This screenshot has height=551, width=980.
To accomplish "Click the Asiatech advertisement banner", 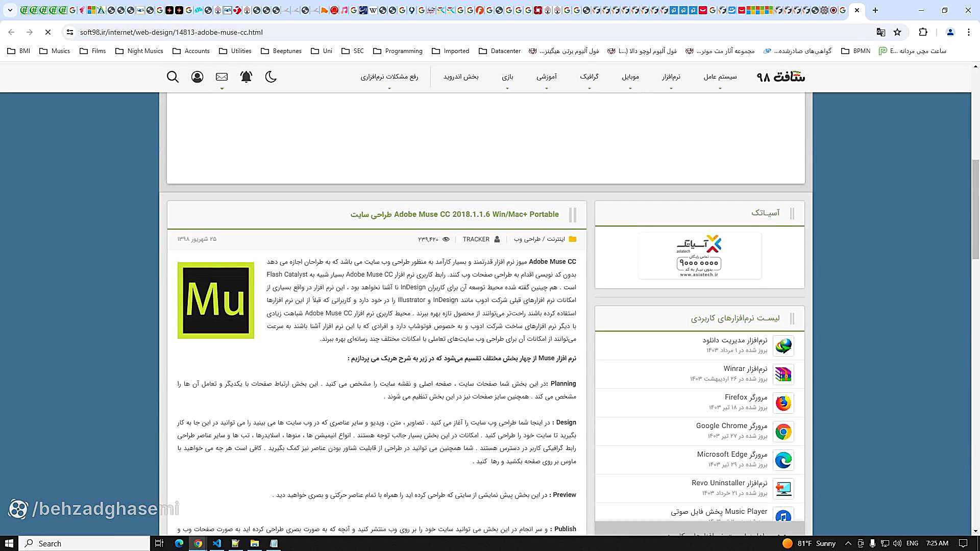I will pos(700,256).
